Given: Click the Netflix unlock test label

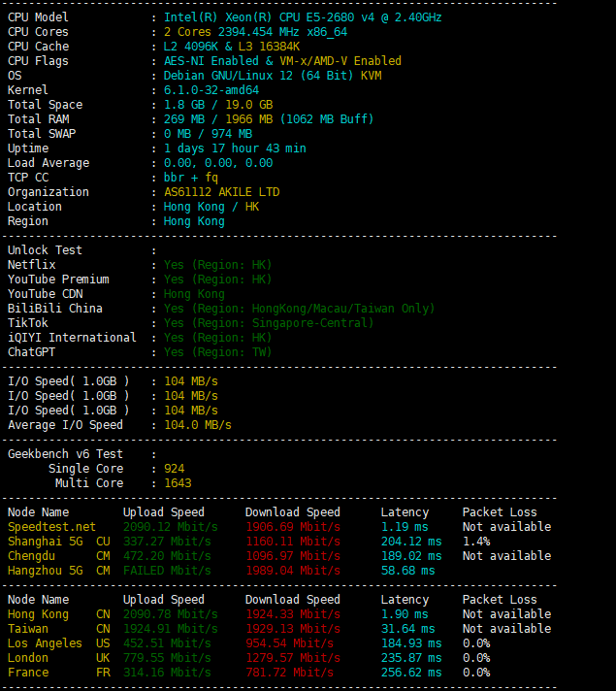Looking at the screenshot, I should 32,265.
